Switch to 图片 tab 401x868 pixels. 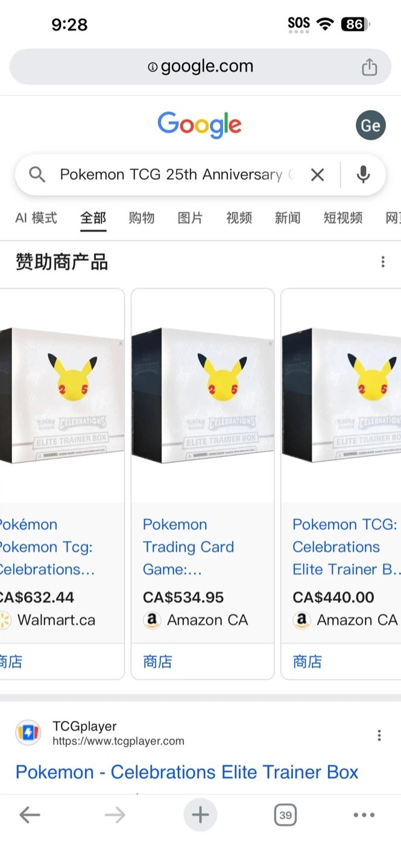click(191, 218)
